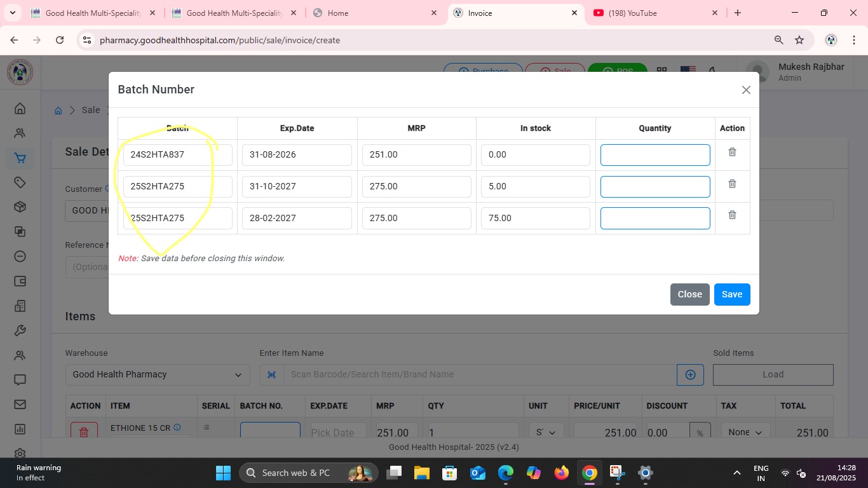Click the 24S2HTA837 batch field
The width and height of the screenshot is (868, 488).
click(177, 155)
